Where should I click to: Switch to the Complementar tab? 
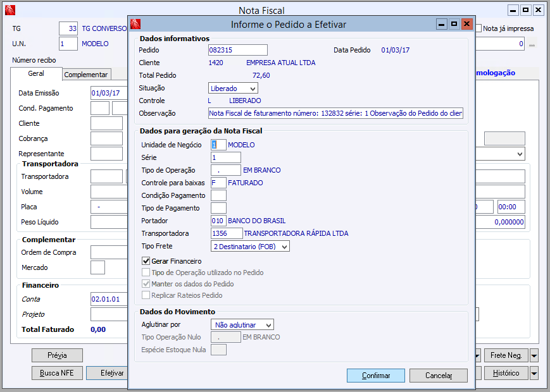pyautogui.click(x=86, y=75)
